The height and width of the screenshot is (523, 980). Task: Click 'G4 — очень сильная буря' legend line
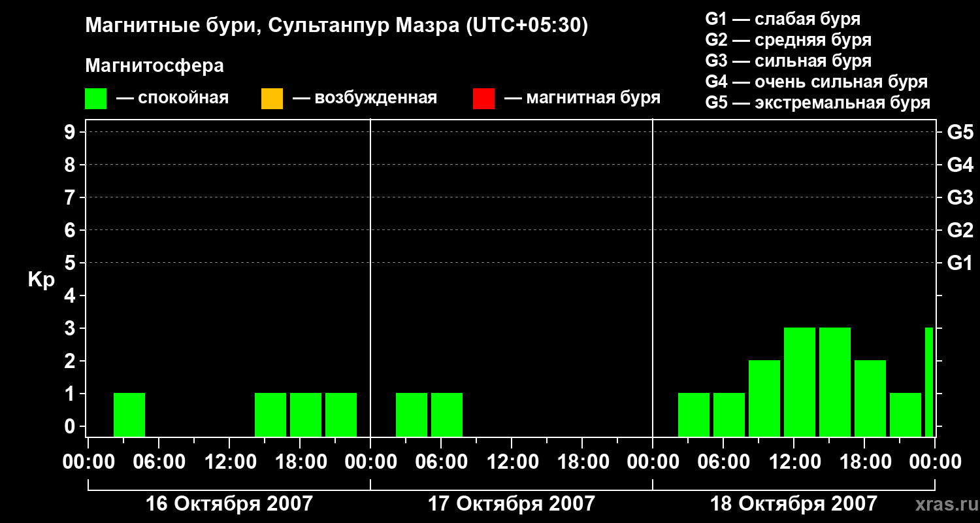[816, 82]
